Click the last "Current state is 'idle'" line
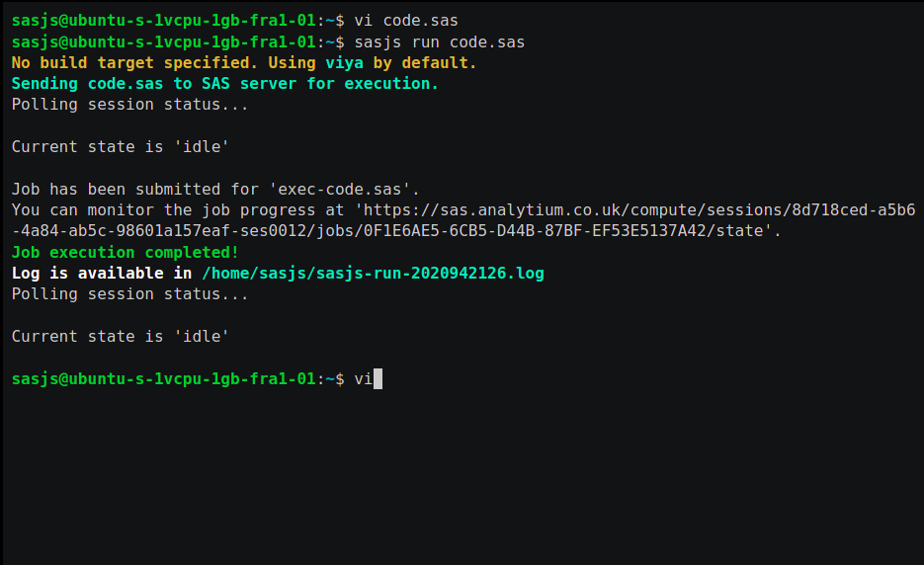Screen dimensions: 924x565 (x=120, y=336)
